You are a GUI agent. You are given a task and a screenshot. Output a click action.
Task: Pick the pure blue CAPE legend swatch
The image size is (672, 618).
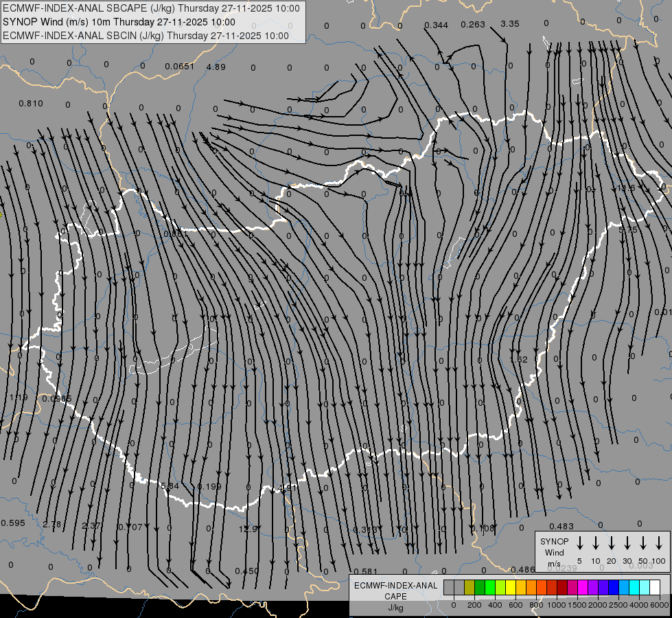613,588
